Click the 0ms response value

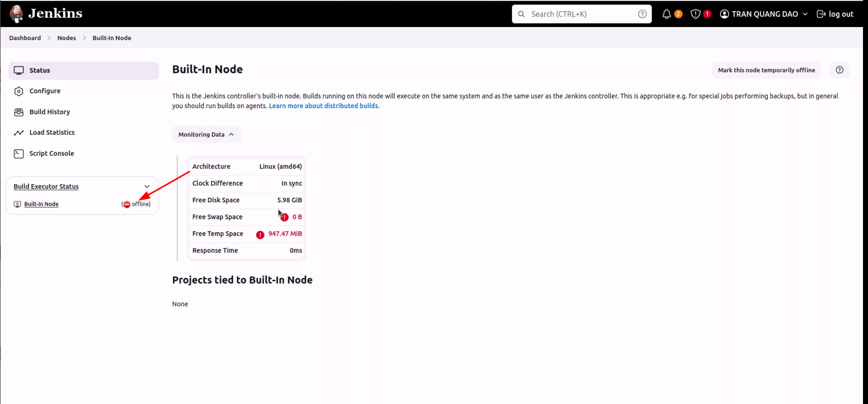coord(296,251)
